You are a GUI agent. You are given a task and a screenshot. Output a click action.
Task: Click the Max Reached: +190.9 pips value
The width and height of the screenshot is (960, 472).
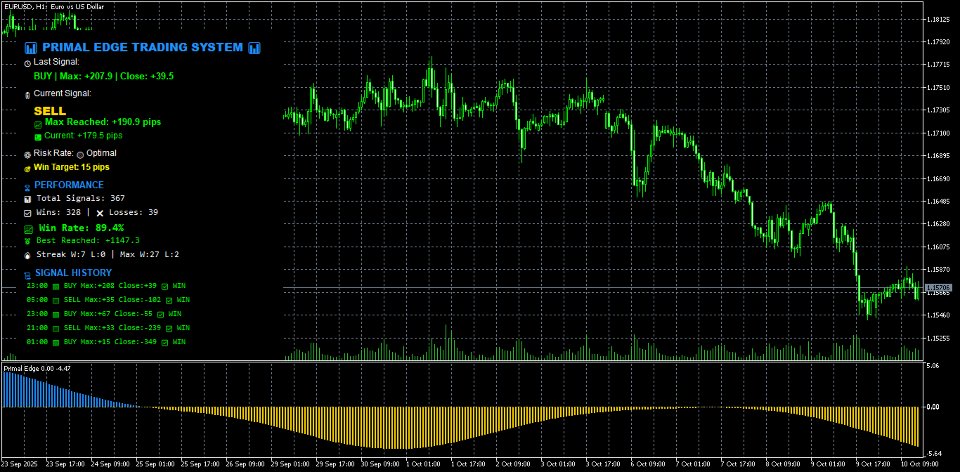click(103, 122)
